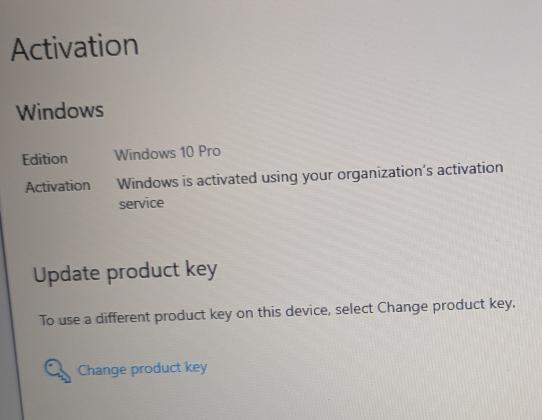The width and height of the screenshot is (542, 420).
Task: Click the Activation field label under Edition
Action: [58, 187]
